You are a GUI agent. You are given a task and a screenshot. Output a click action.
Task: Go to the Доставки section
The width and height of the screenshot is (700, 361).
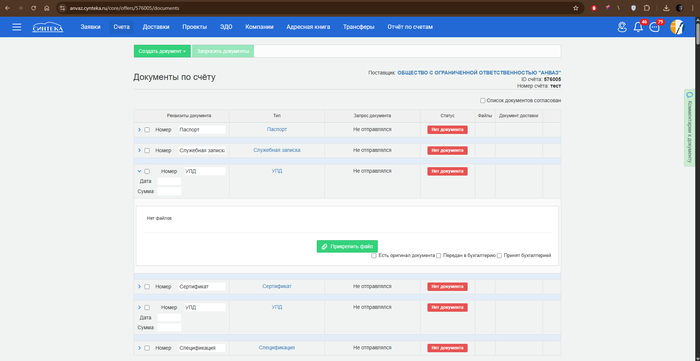tap(156, 27)
